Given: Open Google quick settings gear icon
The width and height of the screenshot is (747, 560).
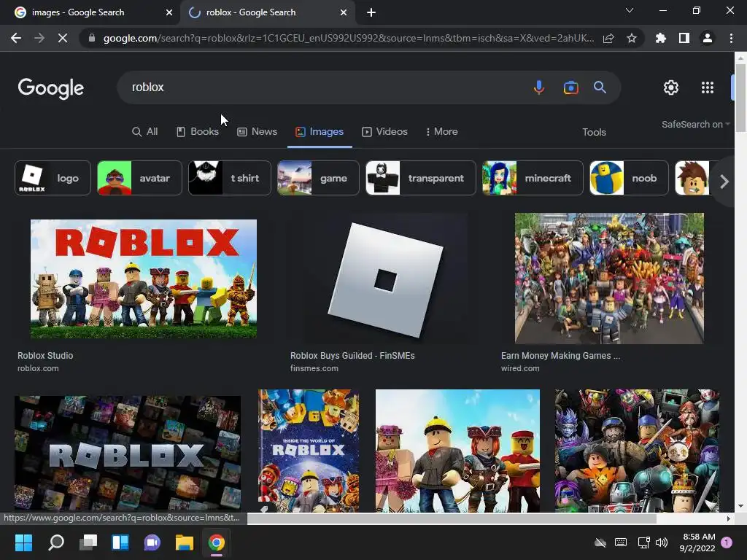Looking at the screenshot, I should click(x=671, y=87).
